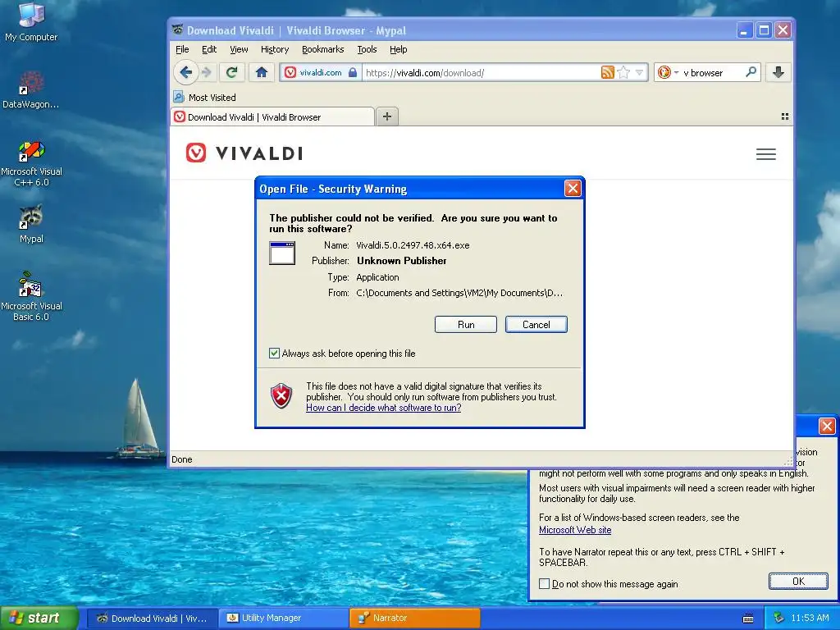Open the View menu
Viewport: 840px width, 630px height.
pyautogui.click(x=239, y=49)
